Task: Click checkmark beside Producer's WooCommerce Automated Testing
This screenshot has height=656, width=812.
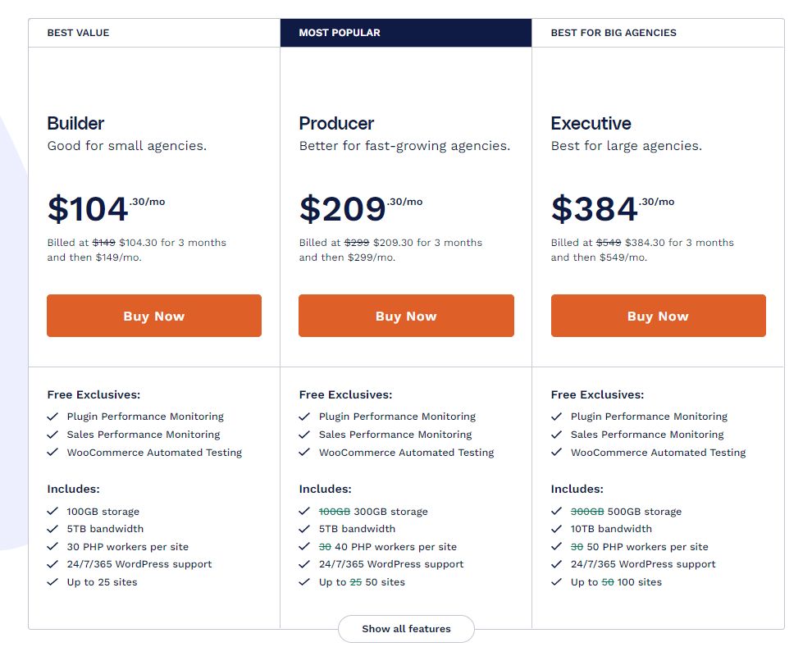Action: [304, 453]
